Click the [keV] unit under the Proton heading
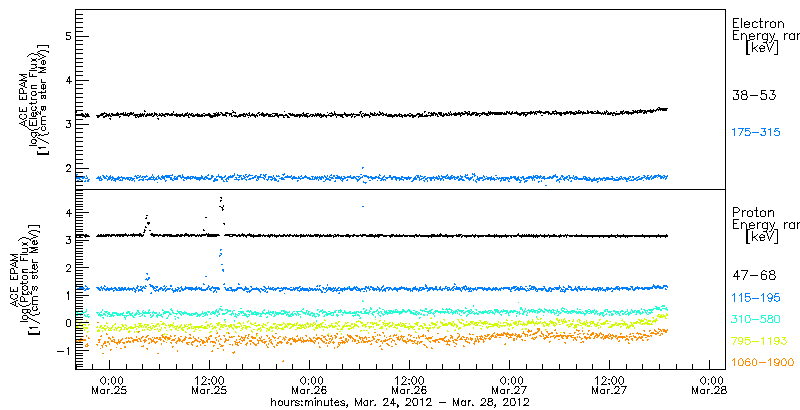Viewport: 800px width, 410px height. click(762, 237)
